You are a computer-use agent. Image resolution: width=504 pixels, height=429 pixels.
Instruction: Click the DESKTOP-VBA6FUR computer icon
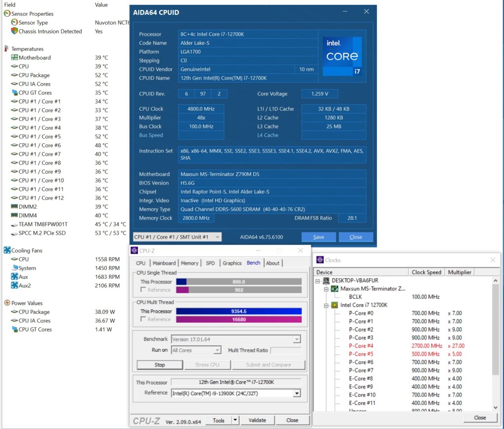(326, 280)
